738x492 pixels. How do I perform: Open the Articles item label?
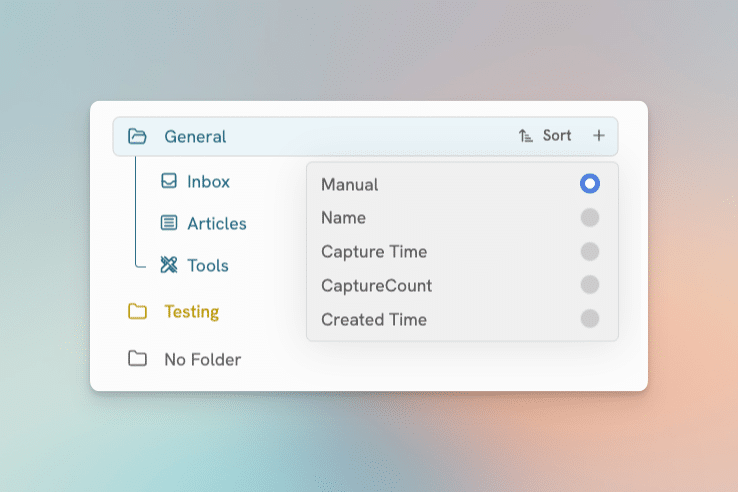[216, 224]
